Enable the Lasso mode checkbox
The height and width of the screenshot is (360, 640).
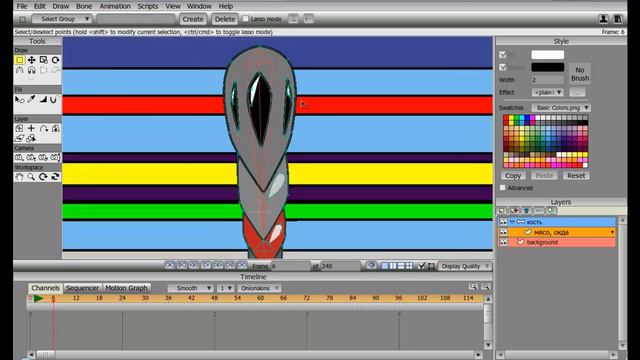pos(246,19)
